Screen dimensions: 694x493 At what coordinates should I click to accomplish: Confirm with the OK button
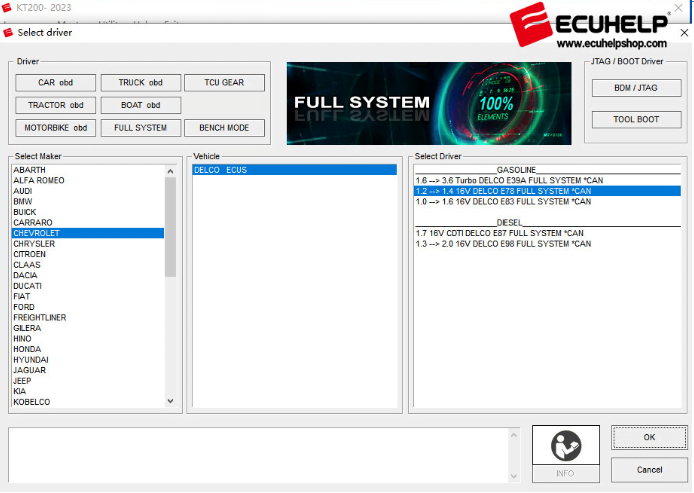coord(649,437)
